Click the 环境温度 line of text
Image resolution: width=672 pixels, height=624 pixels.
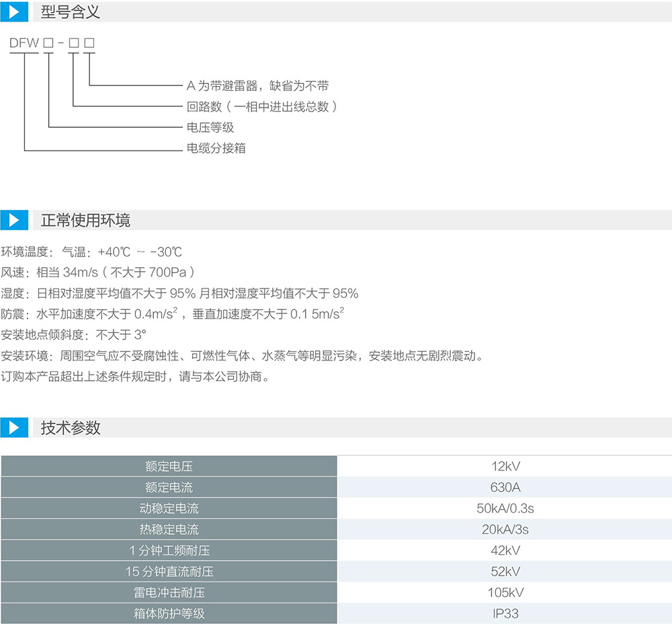point(91,252)
